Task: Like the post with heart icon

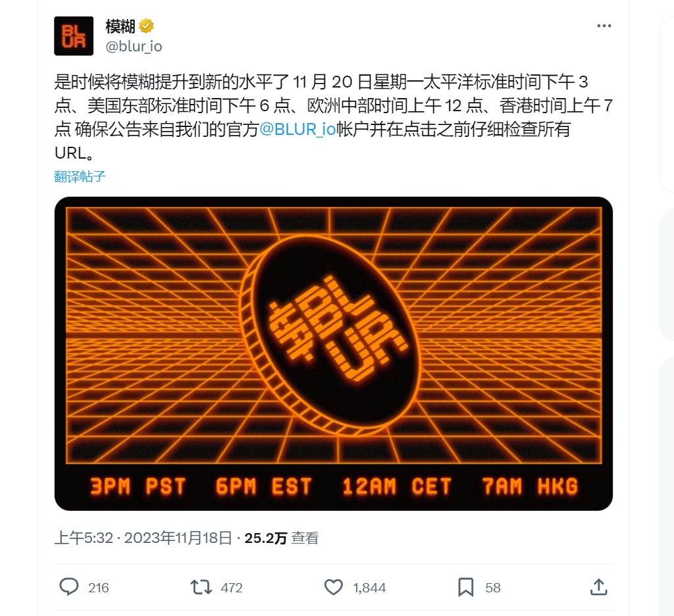Action: tap(333, 587)
